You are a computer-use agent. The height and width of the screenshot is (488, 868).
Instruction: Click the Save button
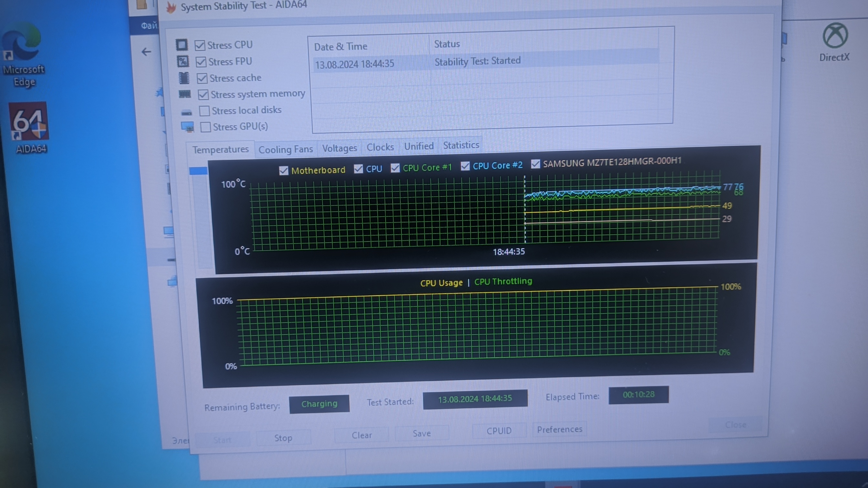pos(421,433)
